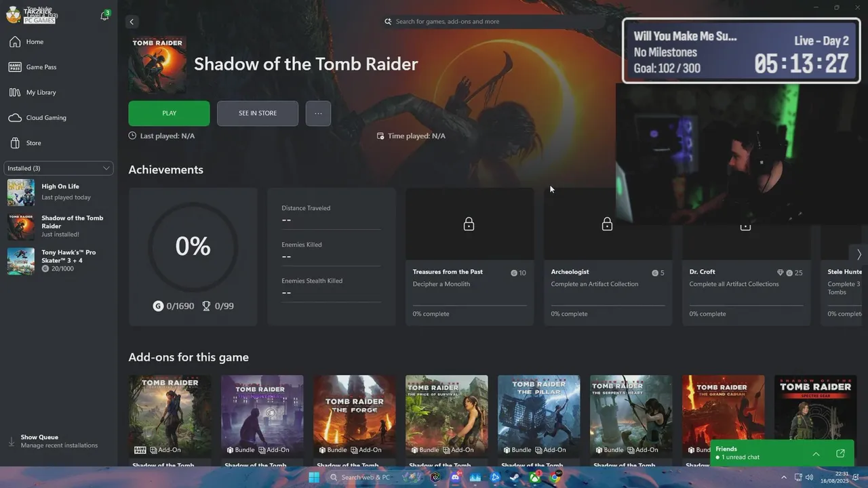The image size is (868, 488).
Task: Open My Library
Action: pyautogui.click(x=58, y=92)
